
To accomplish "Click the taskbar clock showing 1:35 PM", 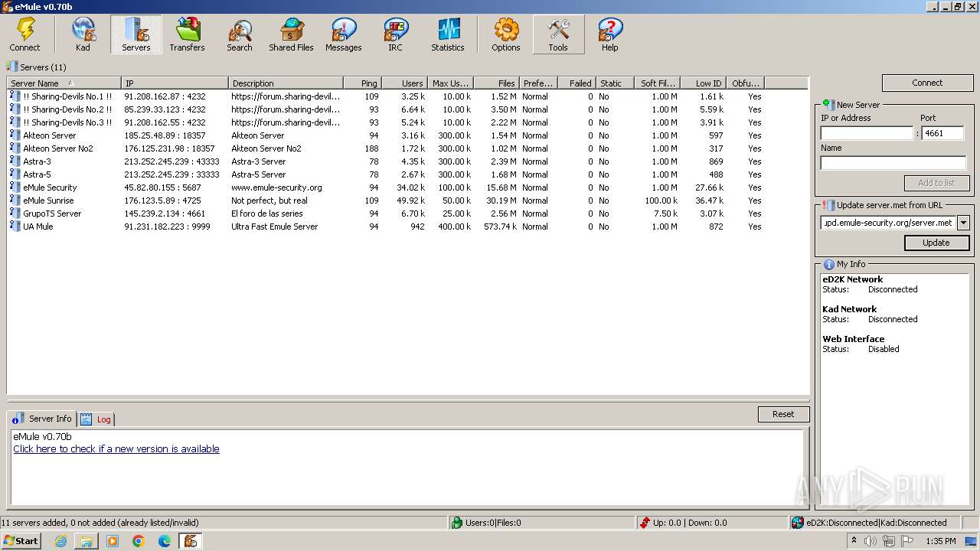I will click(940, 541).
